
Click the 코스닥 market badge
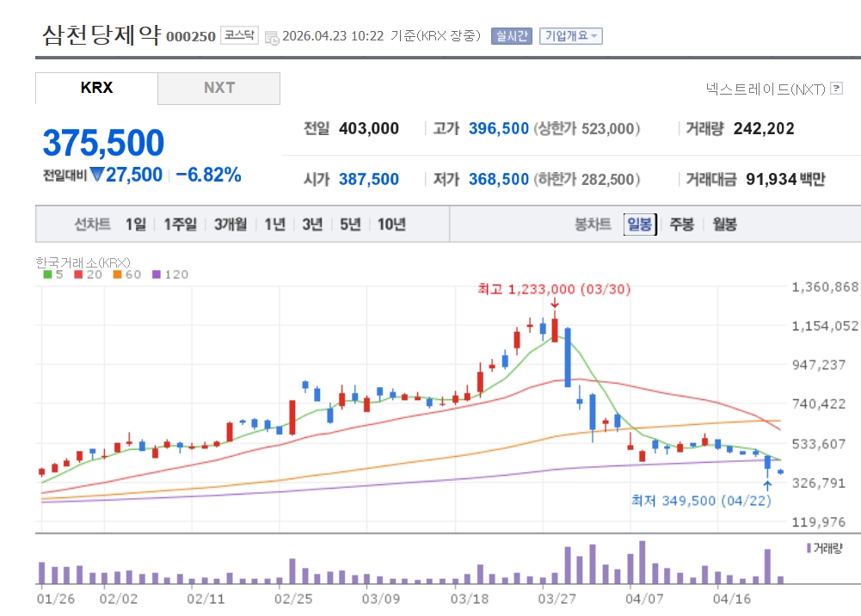click(239, 35)
